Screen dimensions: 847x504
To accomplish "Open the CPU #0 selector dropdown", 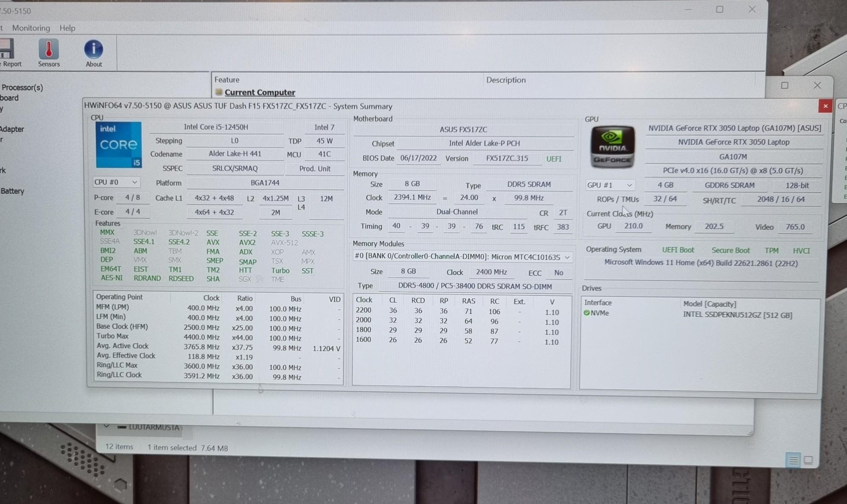I will click(116, 182).
